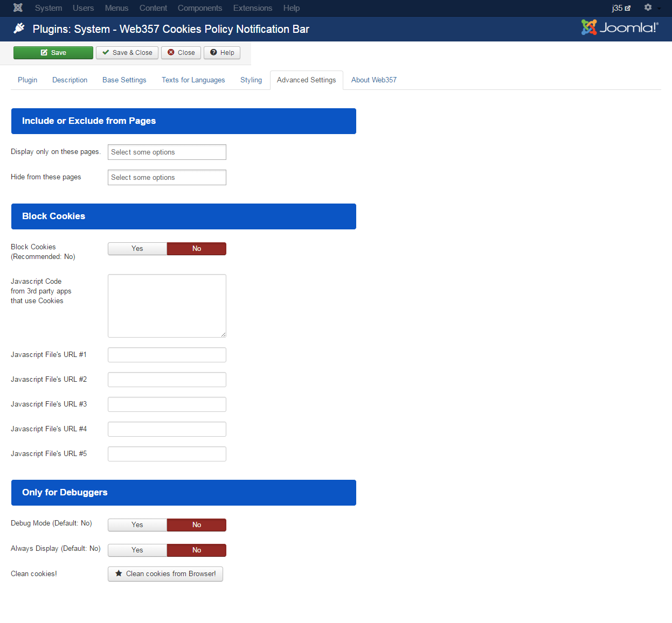Open the Menus menu

click(117, 8)
